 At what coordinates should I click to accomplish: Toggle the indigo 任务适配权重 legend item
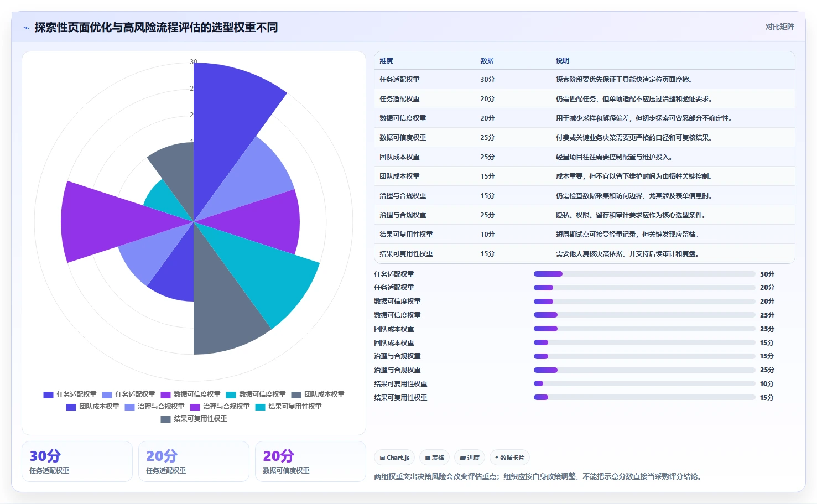tap(70, 394)
